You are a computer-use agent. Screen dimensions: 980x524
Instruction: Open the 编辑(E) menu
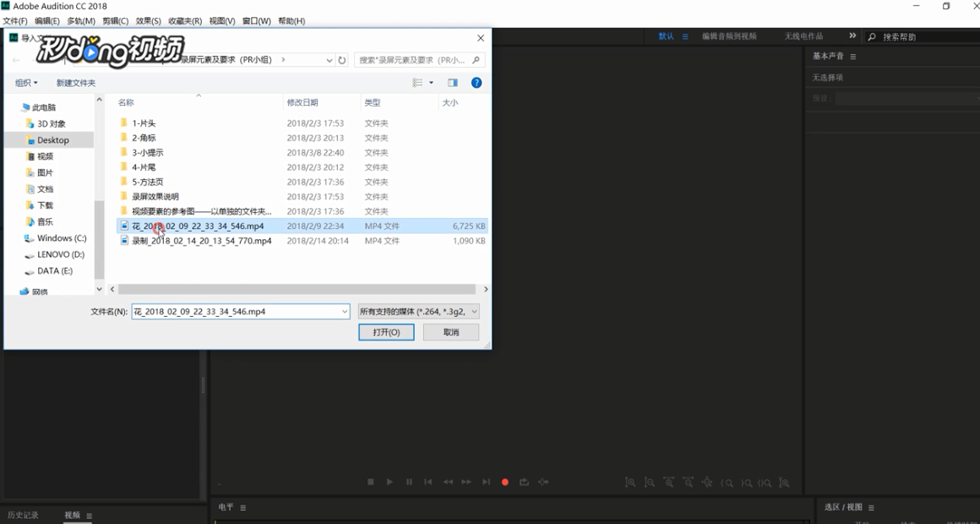click(46, 21)
